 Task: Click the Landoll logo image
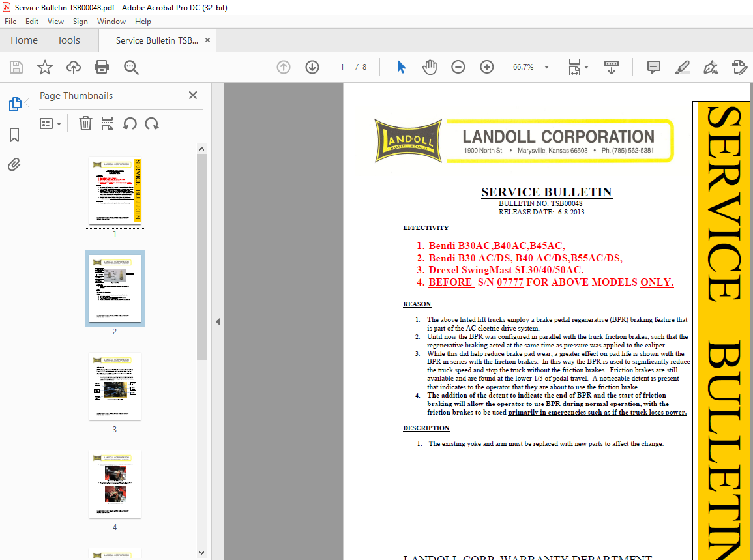(408, 141)
